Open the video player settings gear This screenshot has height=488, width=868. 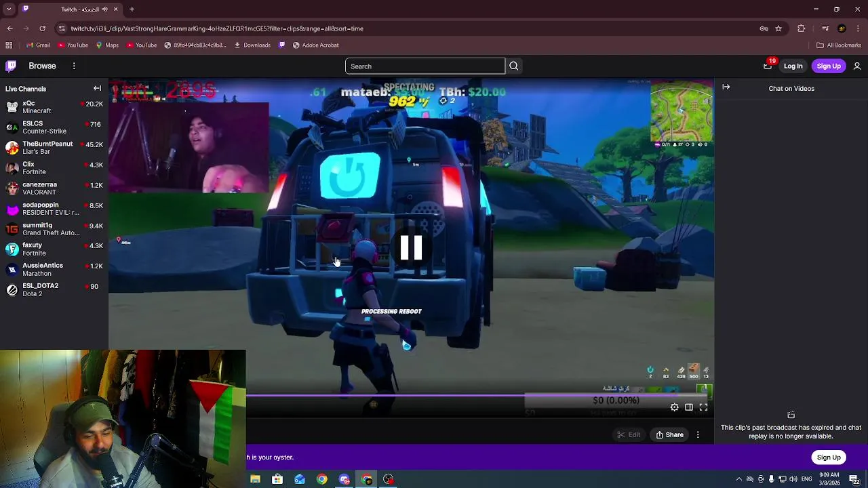click(x=674, y=407)
